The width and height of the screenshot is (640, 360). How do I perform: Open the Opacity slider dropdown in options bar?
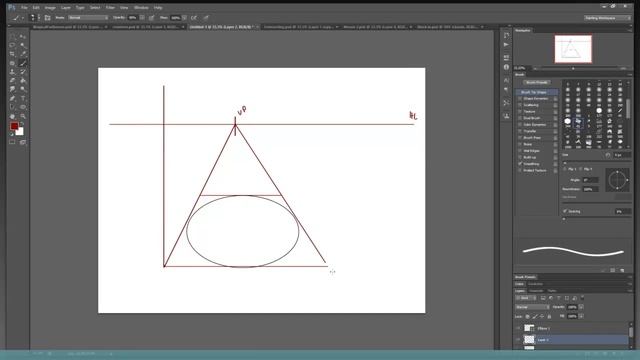click(142, 18)
